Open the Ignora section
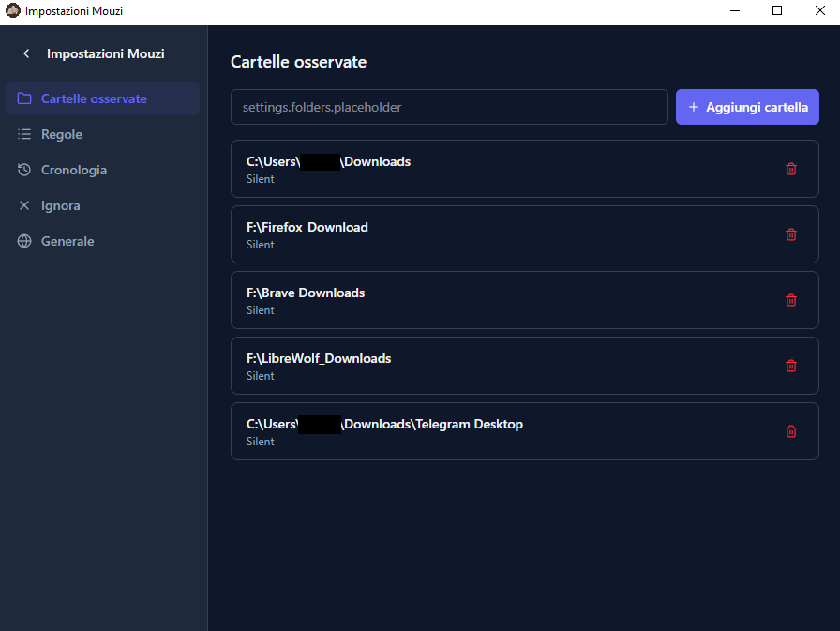The image size is (840, 631). coord(102,205)
